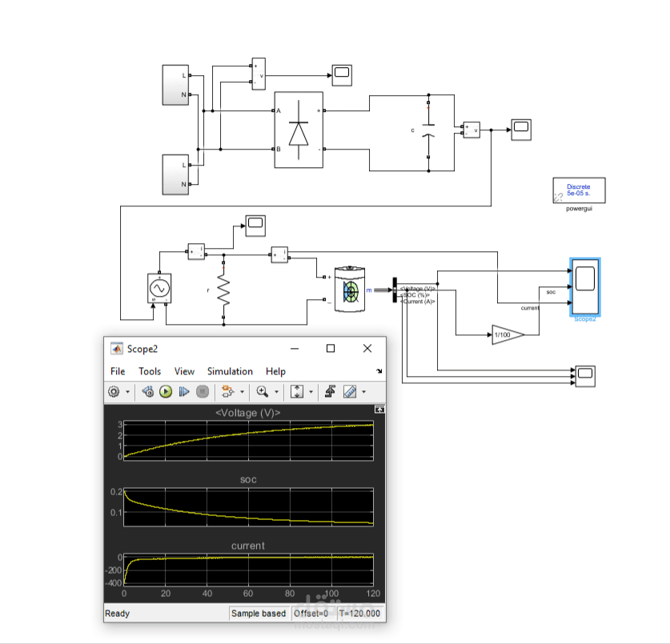
Task: Run the simulation with the green play button
Action: [x=166, y=392]
